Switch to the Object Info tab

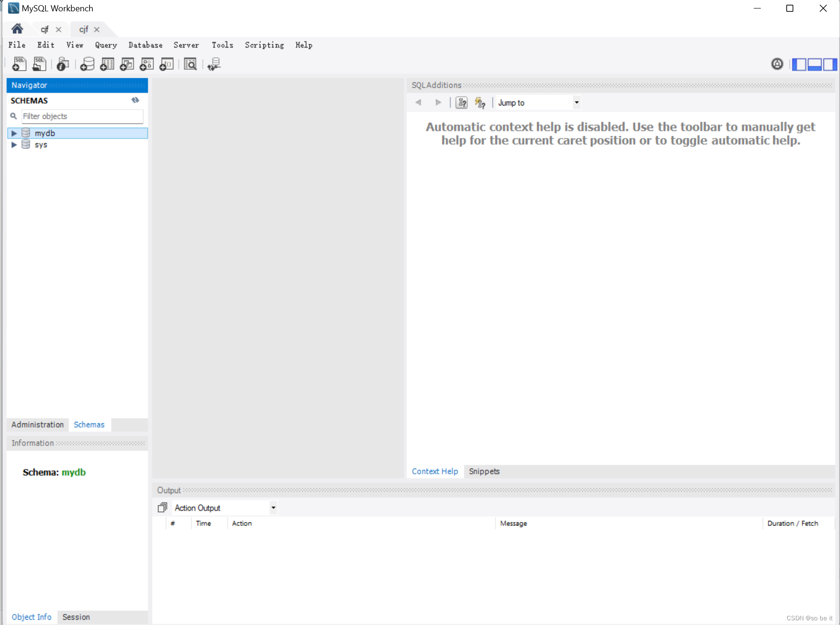pyautogui.click(x=32, y=617)
